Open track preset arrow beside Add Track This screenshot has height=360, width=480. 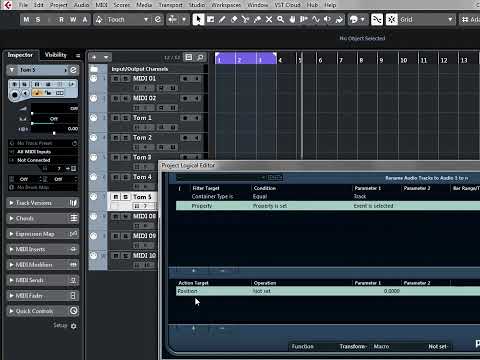tap(106, 57)
